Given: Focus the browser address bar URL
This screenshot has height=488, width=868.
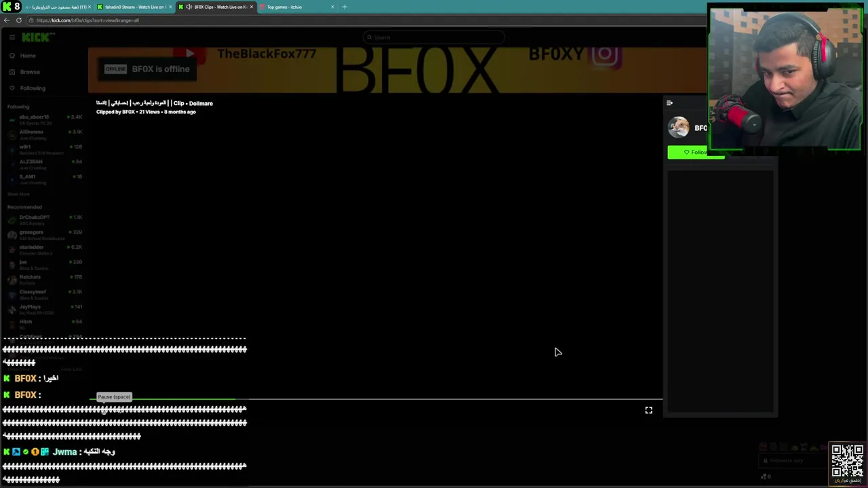Looking at the screenshot, I should pyautogui.click(x=87, y=20).
